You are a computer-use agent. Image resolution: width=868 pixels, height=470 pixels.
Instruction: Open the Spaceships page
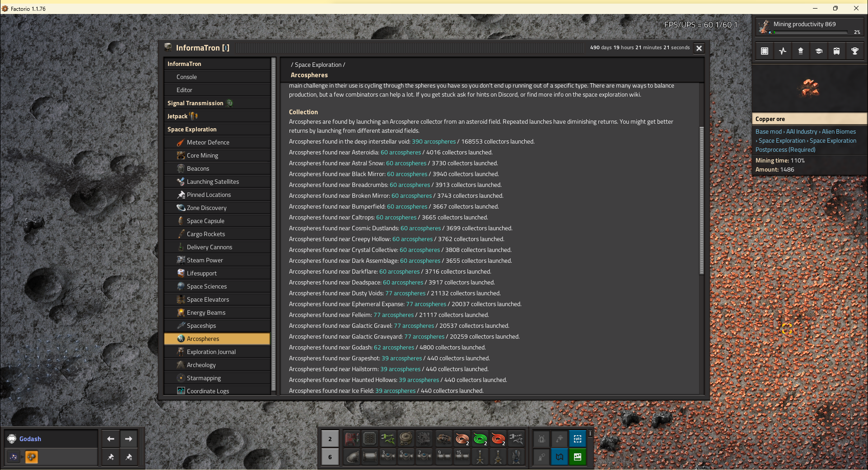click(217, 326)
